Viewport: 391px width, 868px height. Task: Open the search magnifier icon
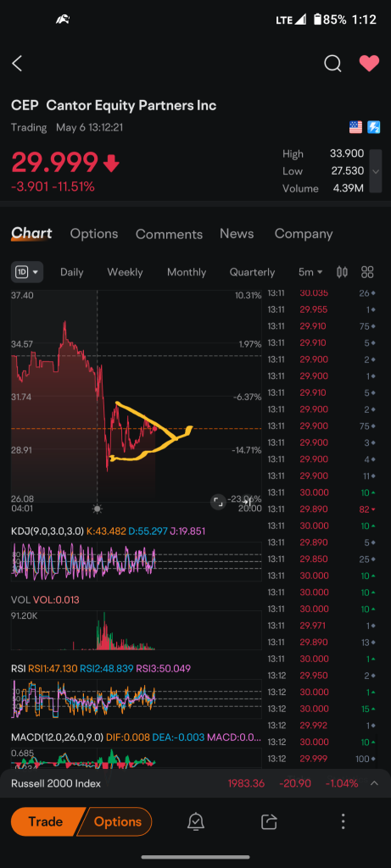332,64
